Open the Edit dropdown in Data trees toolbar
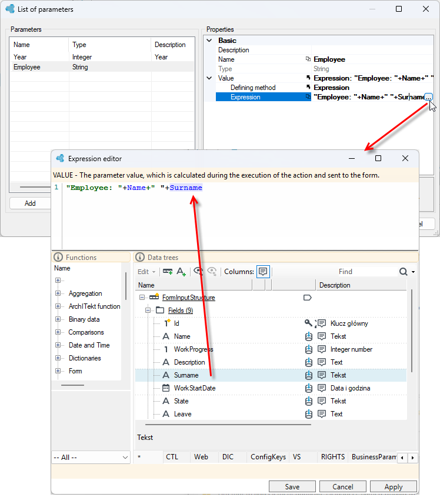The height and width of the screenshot is (504, 440). point(146,272)
